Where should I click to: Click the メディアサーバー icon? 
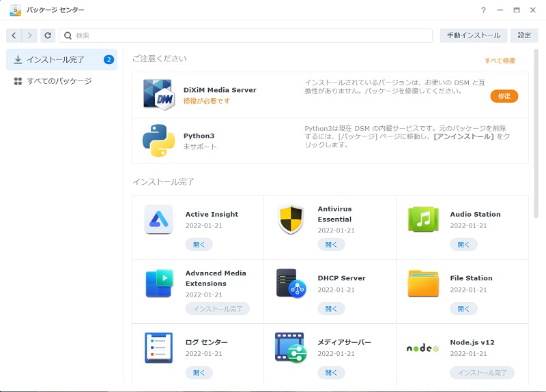click(x=291, y=348)
